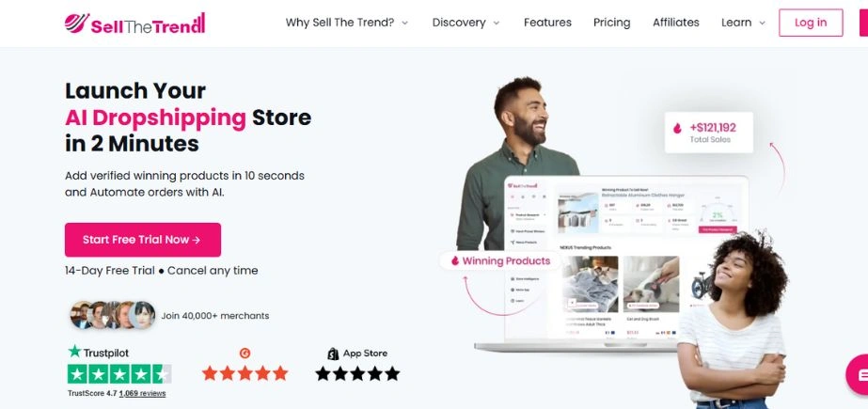Click the G2 review badge icon
Viewport: 868px width, 409px height.
tap(245, 354)
